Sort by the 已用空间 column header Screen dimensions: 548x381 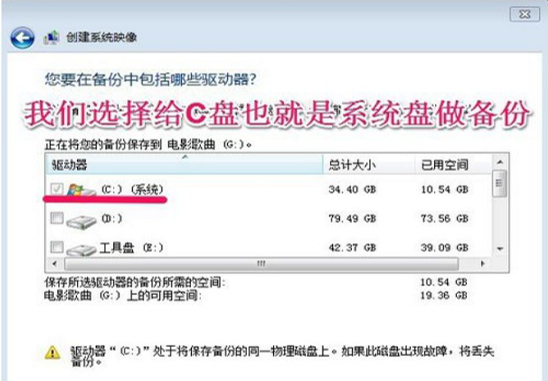pos(453,165)
